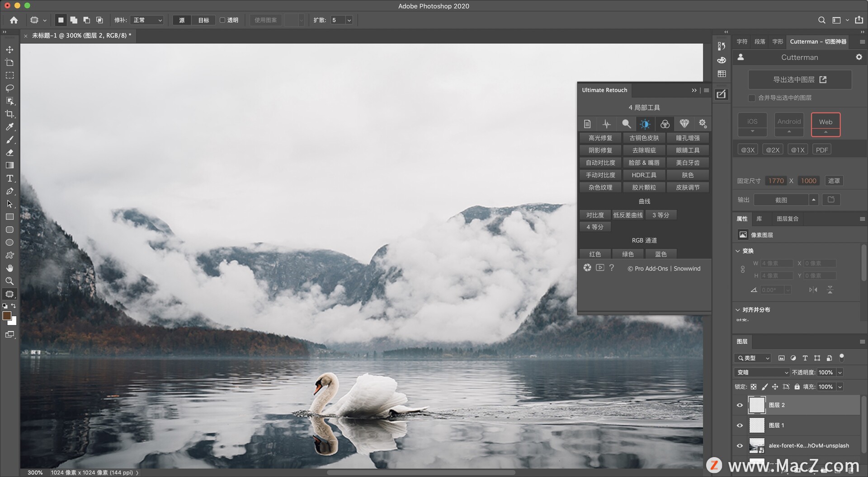The image size is (868, 477).
Task: Click the 高光修复 button
Action: pos(600,138)
